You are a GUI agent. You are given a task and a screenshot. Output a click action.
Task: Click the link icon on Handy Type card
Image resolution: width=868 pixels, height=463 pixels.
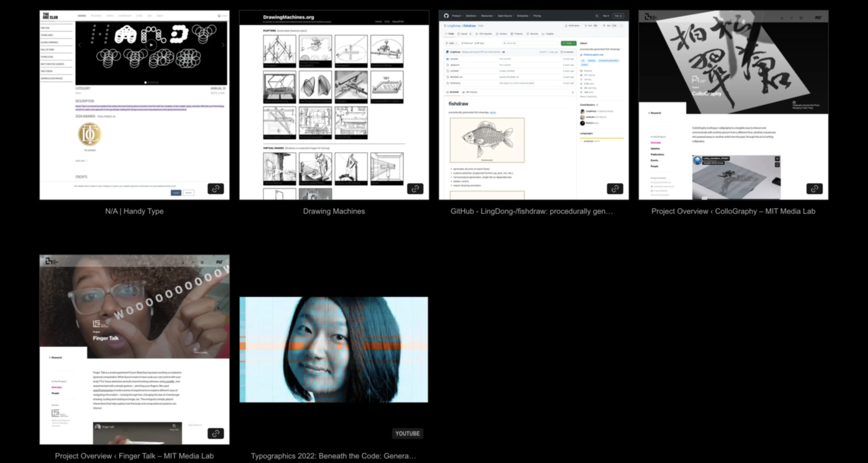216,189
